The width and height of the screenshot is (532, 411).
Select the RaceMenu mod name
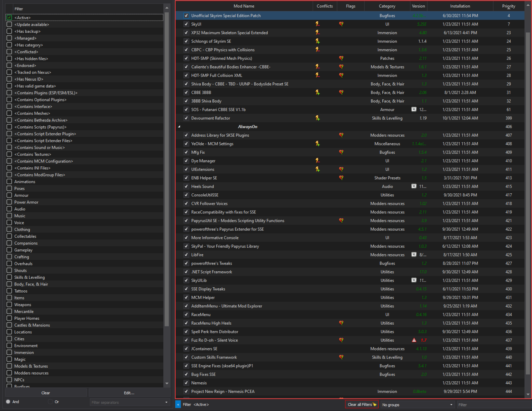coord(201,315)
